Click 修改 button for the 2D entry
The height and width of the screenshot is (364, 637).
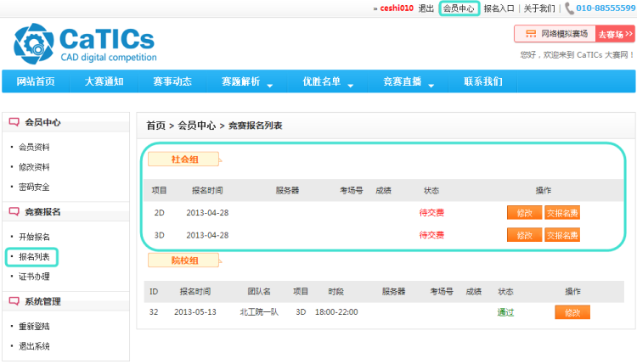coord(524,213)
